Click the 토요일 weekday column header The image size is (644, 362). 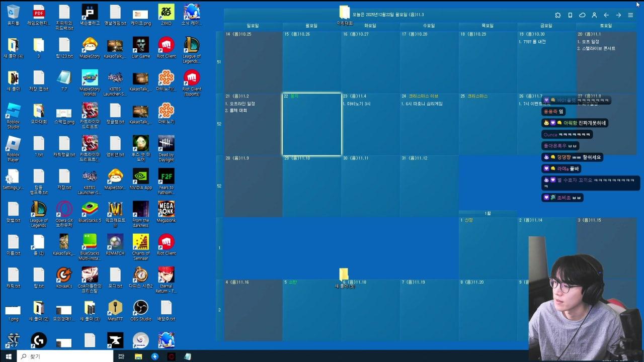tap(606, 26)
